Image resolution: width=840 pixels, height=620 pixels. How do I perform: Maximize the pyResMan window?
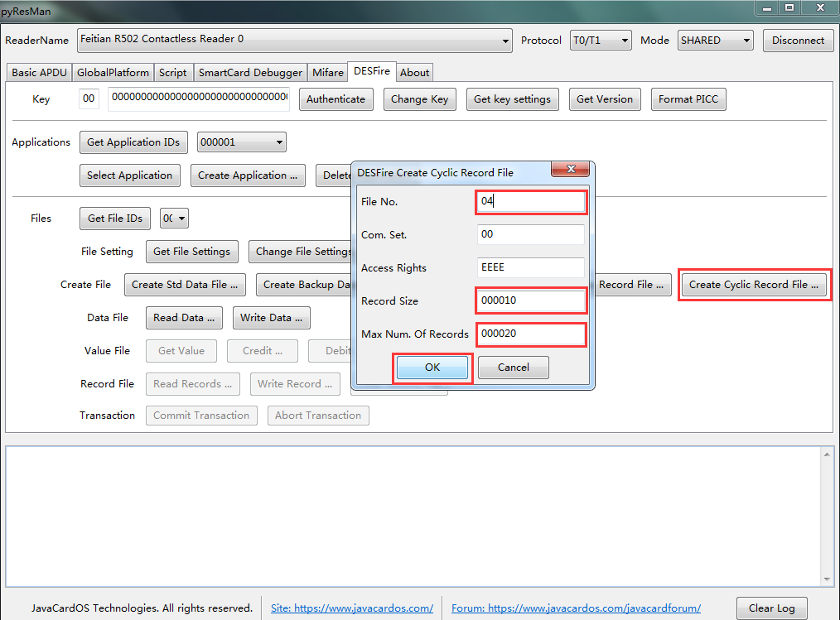(789, 8)
